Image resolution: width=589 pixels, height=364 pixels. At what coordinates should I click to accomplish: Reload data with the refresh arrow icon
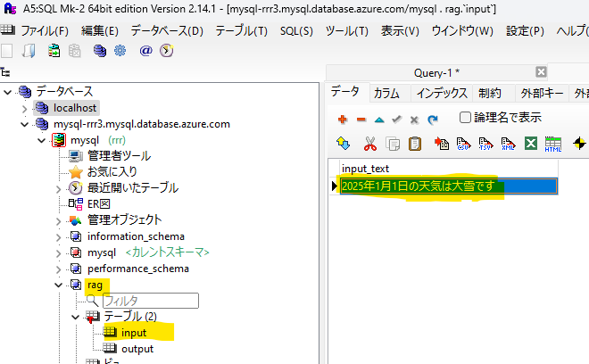pos(433,120)
